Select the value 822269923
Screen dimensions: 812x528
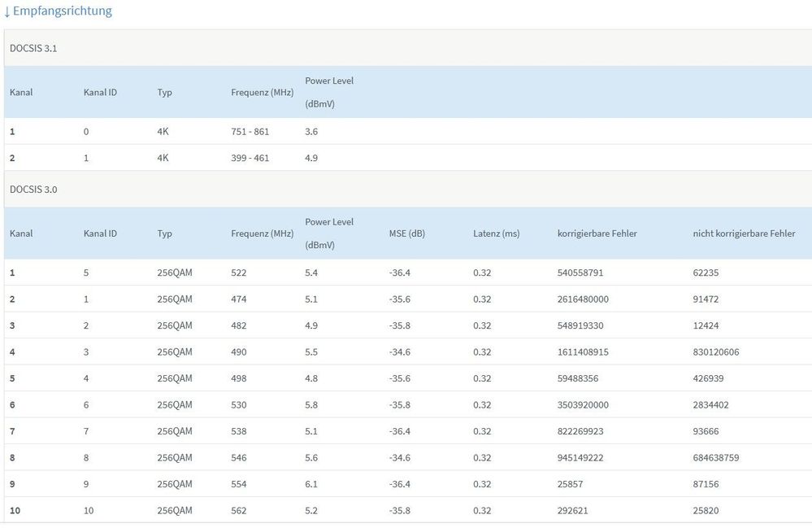point(580,431)
